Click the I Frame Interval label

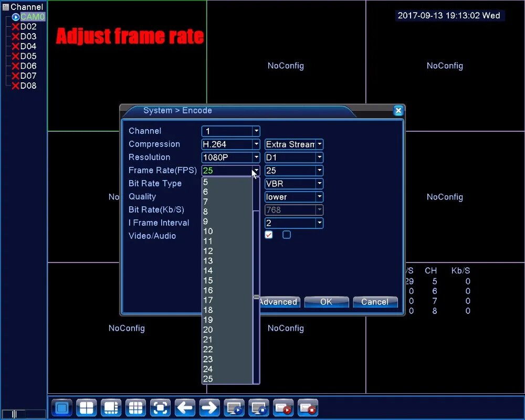(x=159, y=223)
